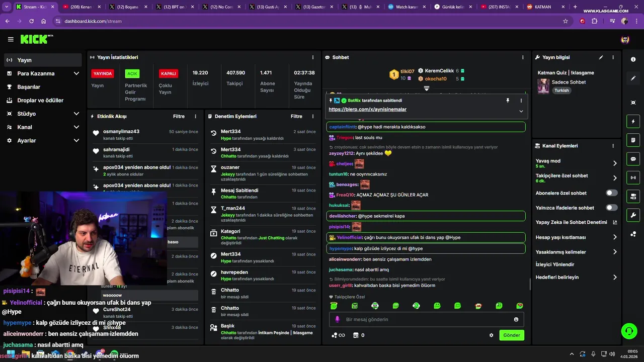Click the screen capture icon in the right sidebar
Image resolution: width=644 pixels, height=362 pixels.
tap(633, 103)
